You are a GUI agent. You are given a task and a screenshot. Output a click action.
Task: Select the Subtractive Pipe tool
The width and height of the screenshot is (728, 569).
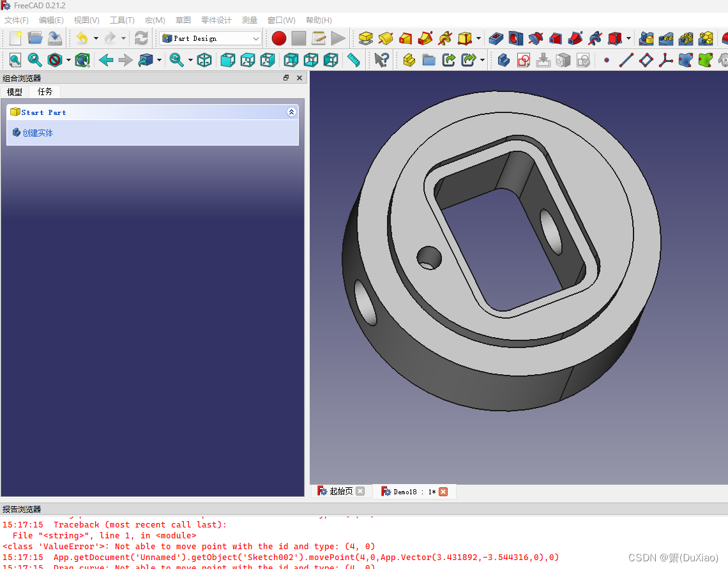(x=575, y=38)
